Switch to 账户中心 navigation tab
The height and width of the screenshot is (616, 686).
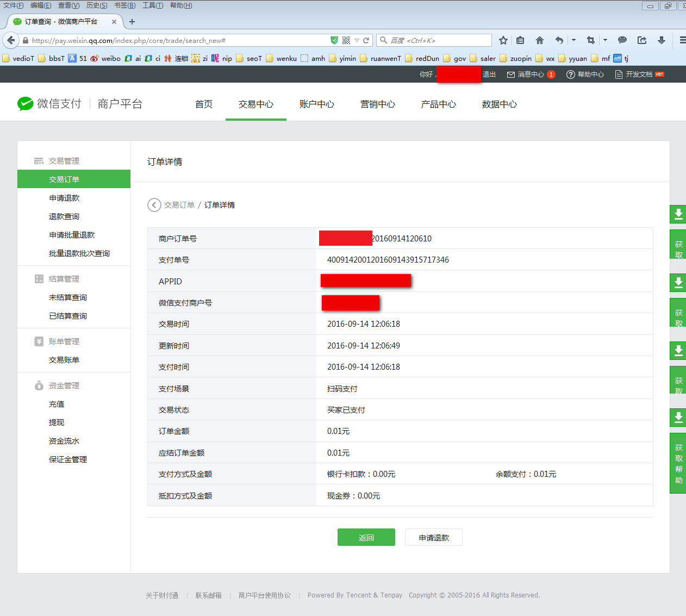click(317, 104)
